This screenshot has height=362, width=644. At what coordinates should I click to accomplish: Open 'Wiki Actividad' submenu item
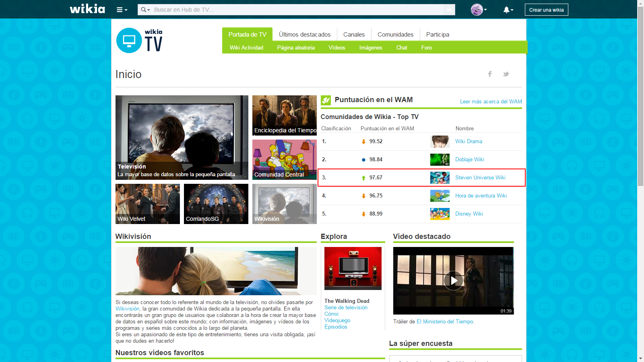[x=246, y=47]
